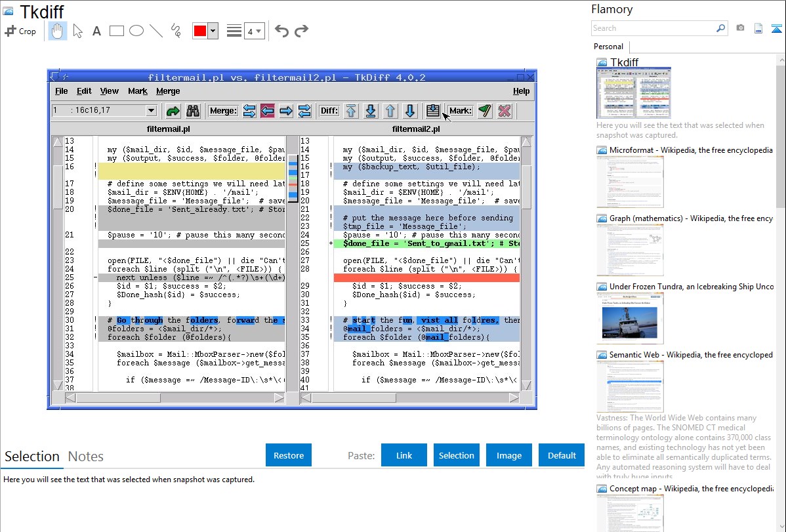
Task: Open the Under Frozen Tundra snapshot thumbnail
Action: click(x=630, y=318)
